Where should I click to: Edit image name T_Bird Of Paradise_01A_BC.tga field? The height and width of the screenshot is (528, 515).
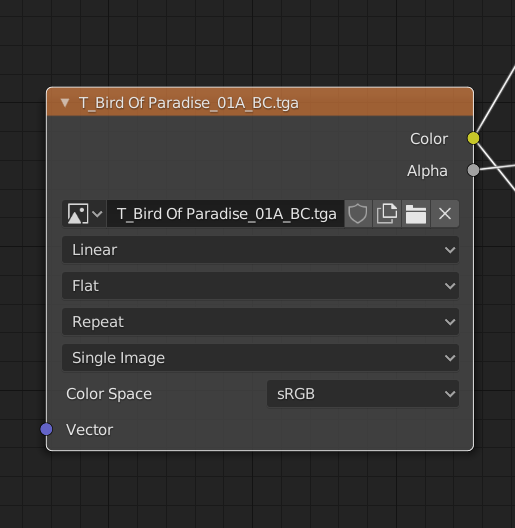click(x=226, y=213)
